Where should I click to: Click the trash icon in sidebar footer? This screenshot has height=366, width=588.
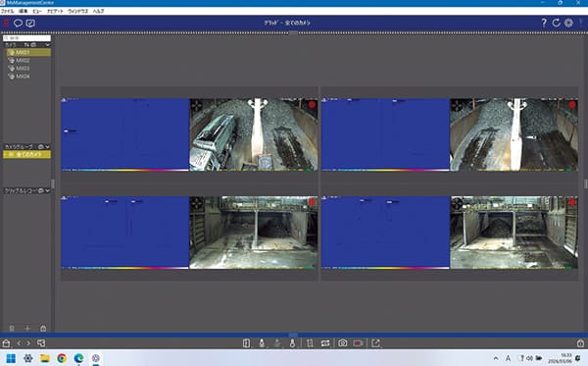[x=12, y=329]
